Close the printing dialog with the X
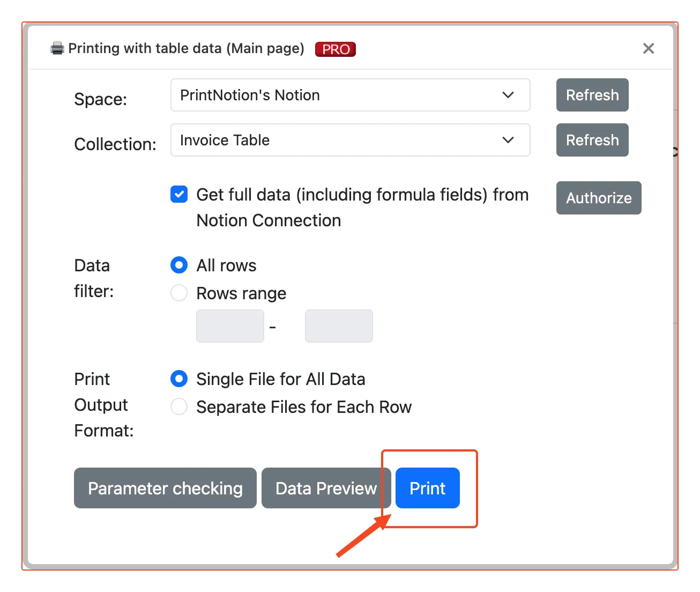Viewport: 700px width, 592px height. (649, 49)
